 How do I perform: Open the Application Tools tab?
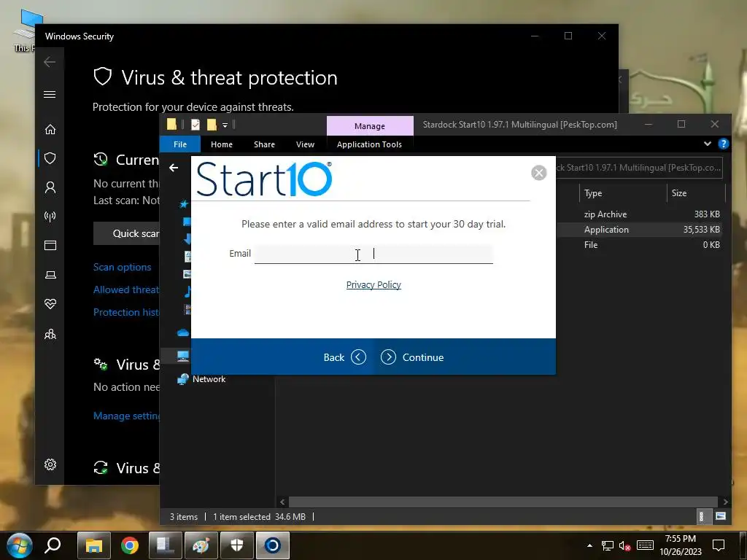click(x=369, y=144)
